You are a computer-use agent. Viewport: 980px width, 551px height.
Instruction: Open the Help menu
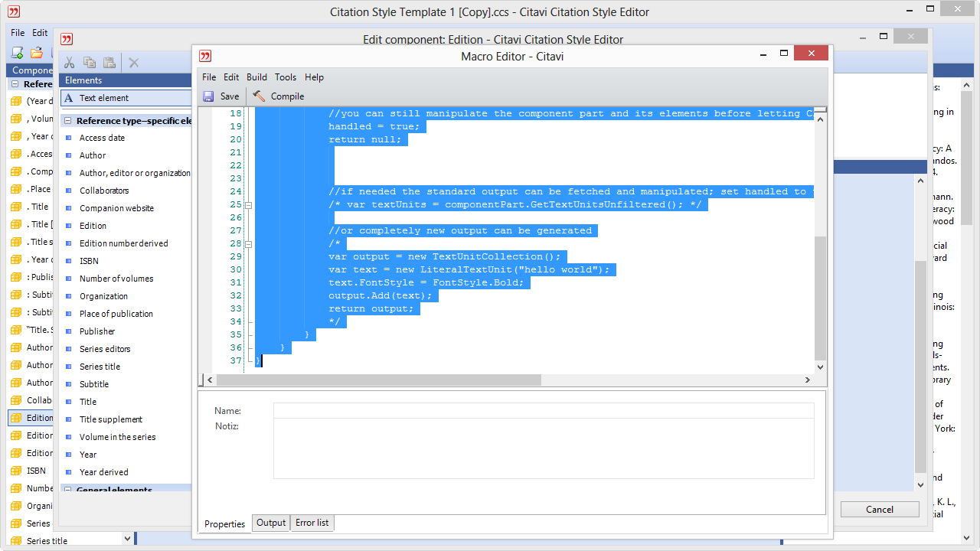click(x=314, y=77)
